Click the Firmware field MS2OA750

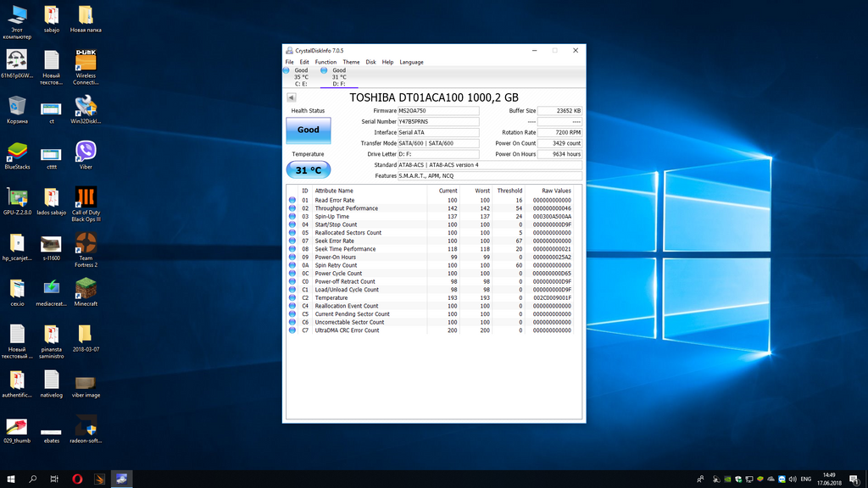[438, 111]
